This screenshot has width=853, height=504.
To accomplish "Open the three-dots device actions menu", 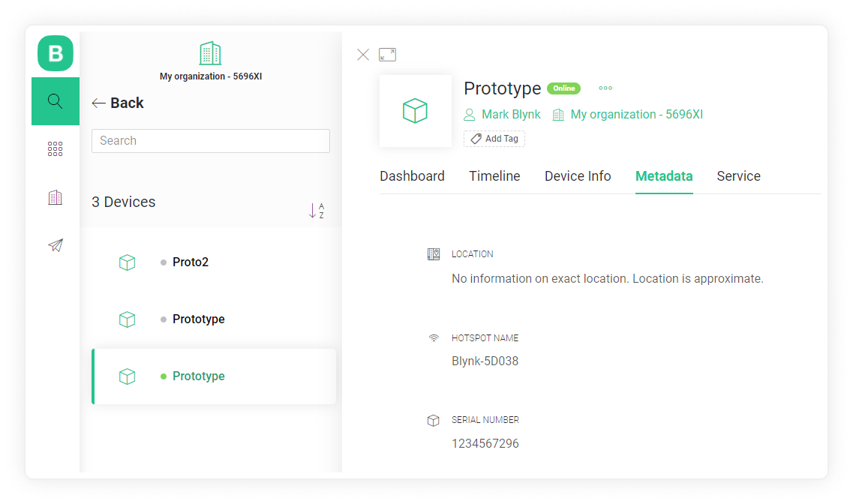I will tap(605, 88).
